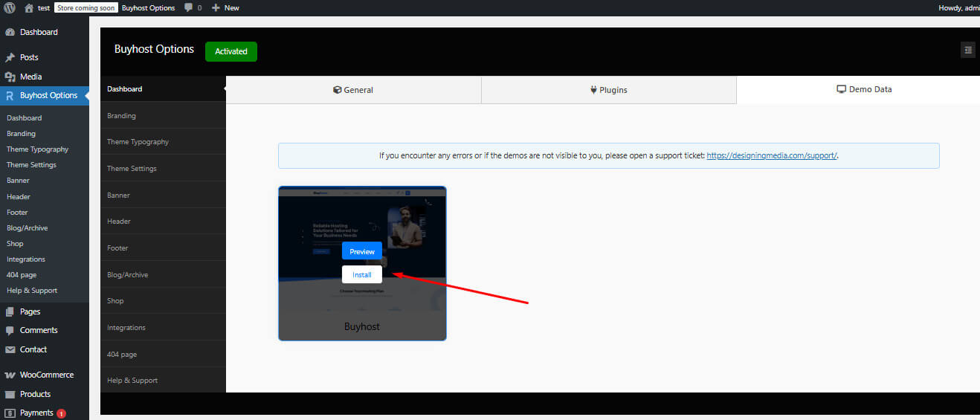This screenshot has height=420, width=980.
Task: Open the General tab
Action: (x=353, y=90)
